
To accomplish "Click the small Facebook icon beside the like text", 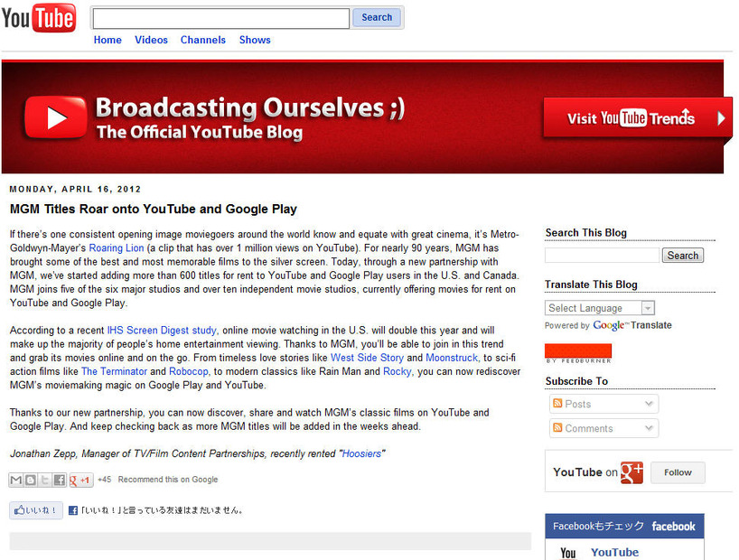I will (73, 510).
